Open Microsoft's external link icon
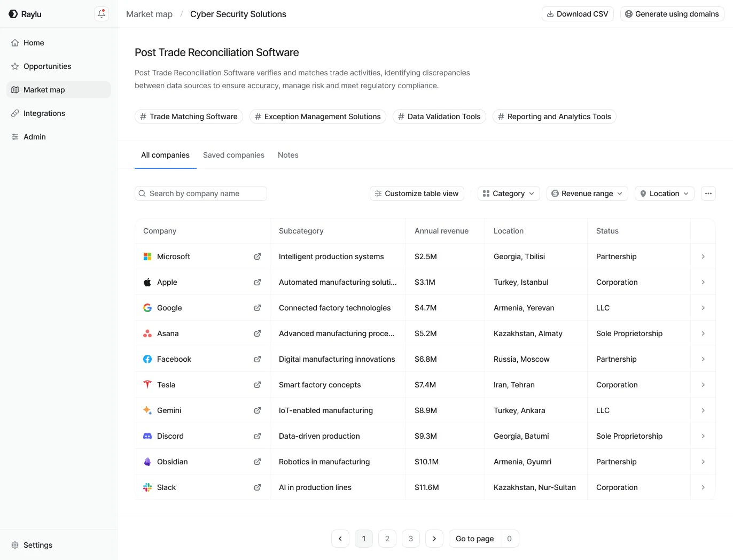The height and width of the screenshot is (560, 733). (x=258, y=256)
